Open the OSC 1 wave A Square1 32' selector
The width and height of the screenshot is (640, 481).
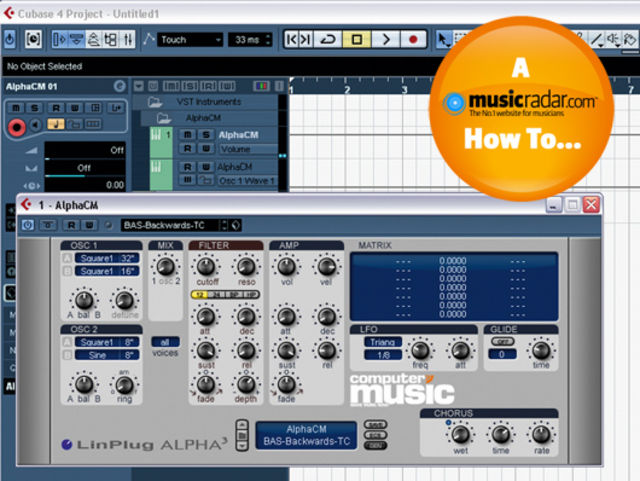tap(107, 258)
